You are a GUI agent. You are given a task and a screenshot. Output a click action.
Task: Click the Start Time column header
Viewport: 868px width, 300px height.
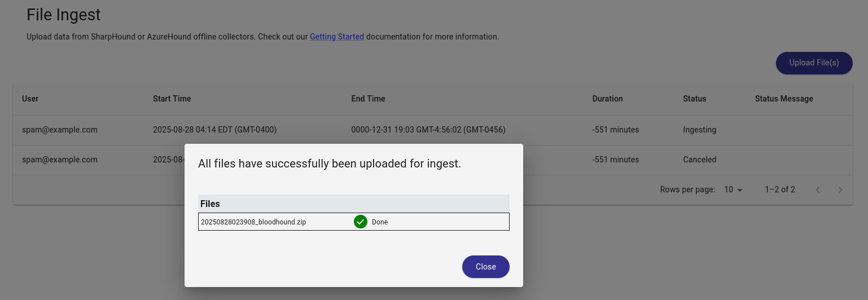click(172, 99)
